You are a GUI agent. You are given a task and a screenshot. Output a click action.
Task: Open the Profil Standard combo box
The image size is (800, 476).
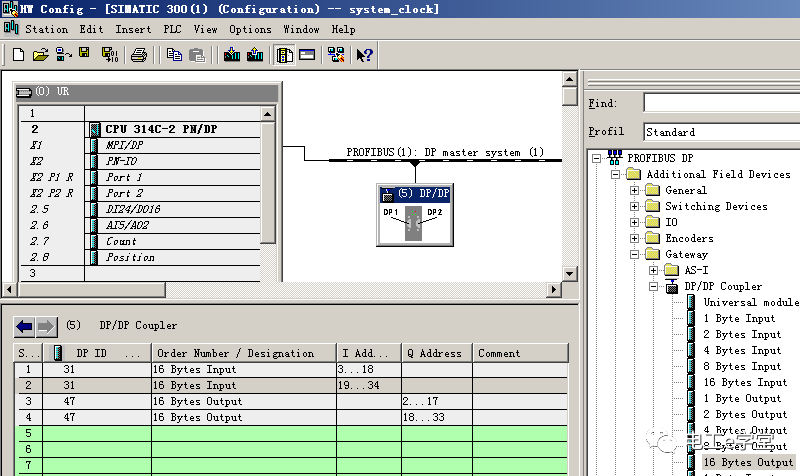click(721, 132)
